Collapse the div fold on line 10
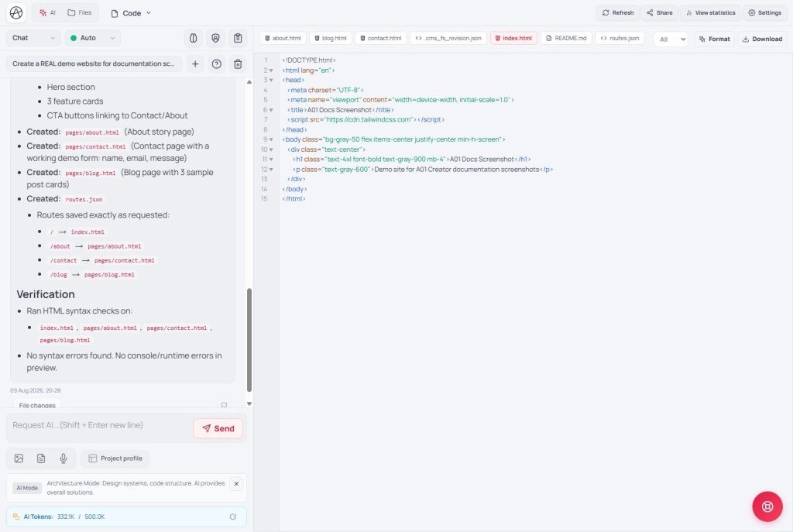Viewport: 793px width, 532px height. pos(271,149)
